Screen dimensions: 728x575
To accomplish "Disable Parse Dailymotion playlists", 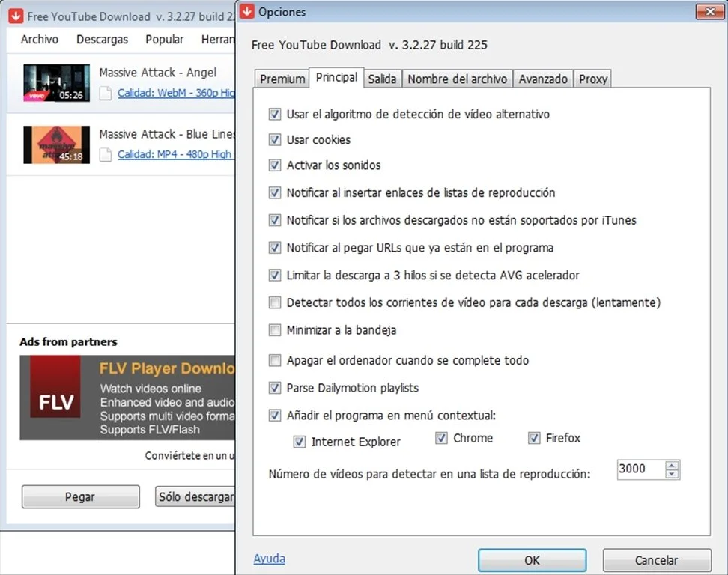I will pos(275,388).
